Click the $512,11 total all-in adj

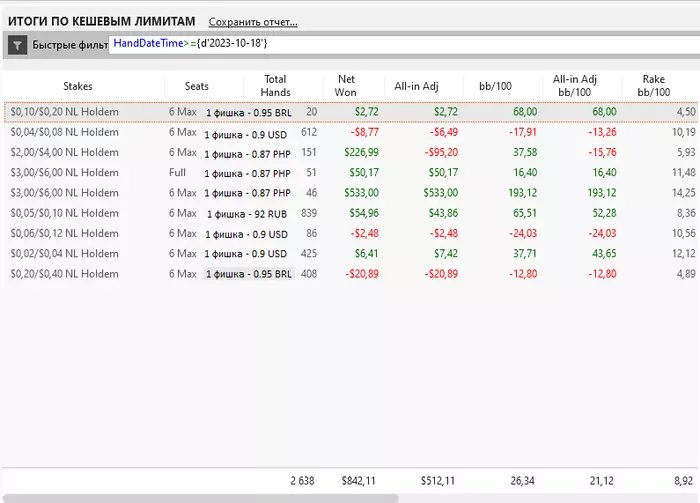coord(438,481)
